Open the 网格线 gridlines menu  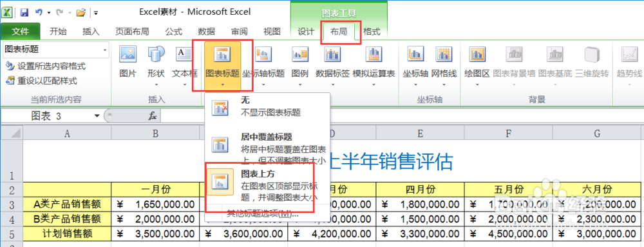pos(444,66)
